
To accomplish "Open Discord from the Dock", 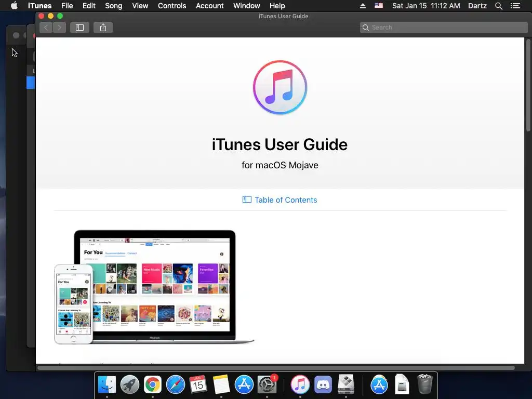I will 323,384.
